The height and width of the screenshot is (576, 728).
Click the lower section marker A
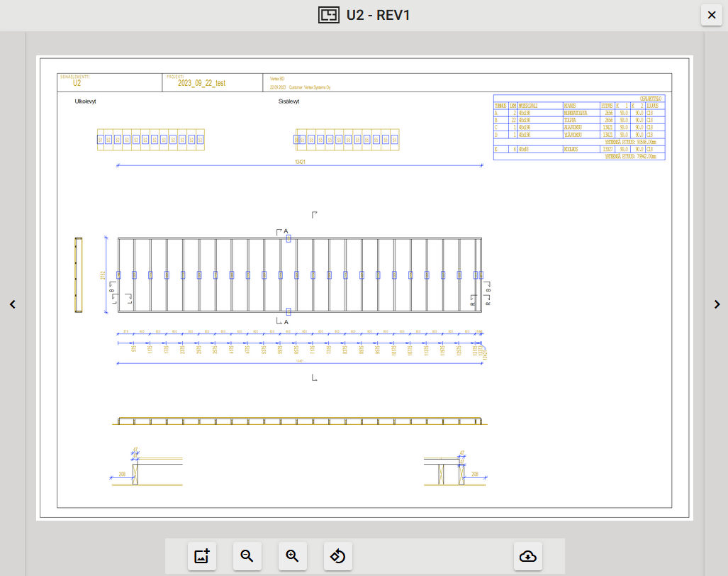(x=286, y=322)
